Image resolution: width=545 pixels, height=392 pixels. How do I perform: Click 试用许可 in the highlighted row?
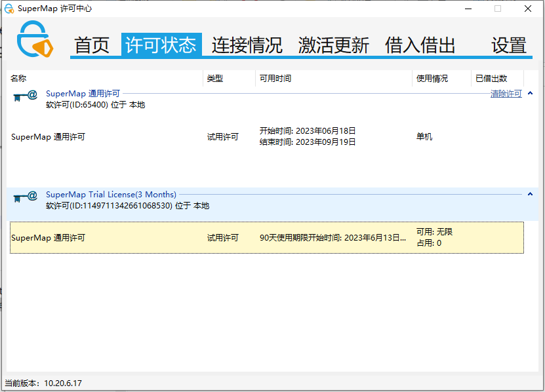click(223, 238)
